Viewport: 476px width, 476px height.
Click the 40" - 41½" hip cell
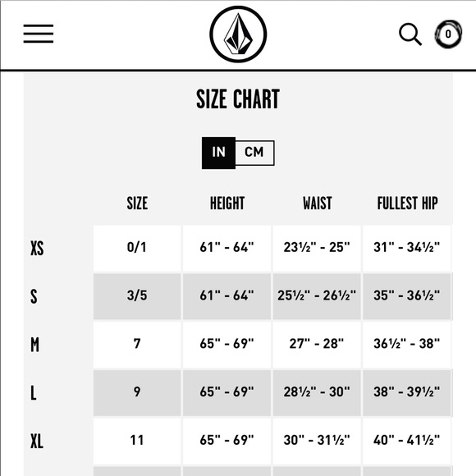pos(407,441)
